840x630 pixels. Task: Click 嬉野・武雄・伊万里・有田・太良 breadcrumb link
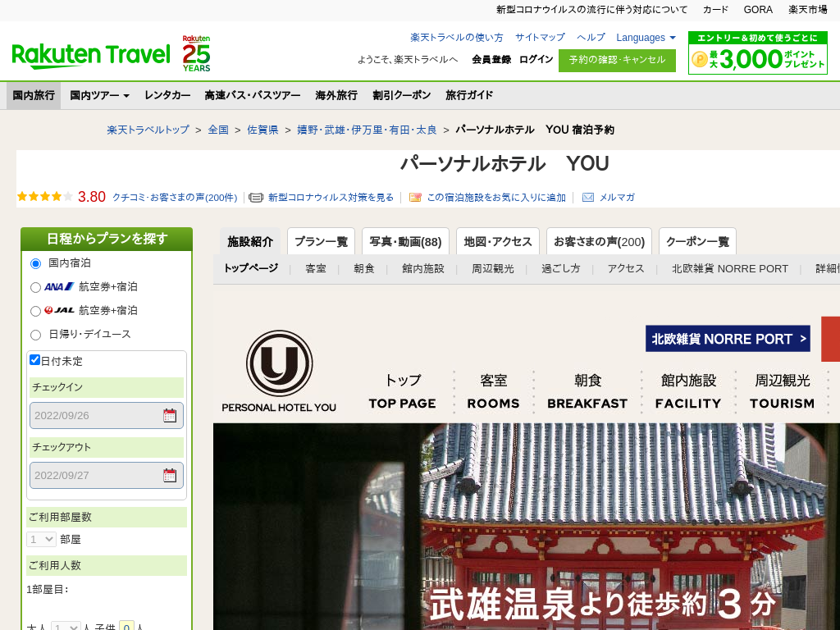coord(367,130)
